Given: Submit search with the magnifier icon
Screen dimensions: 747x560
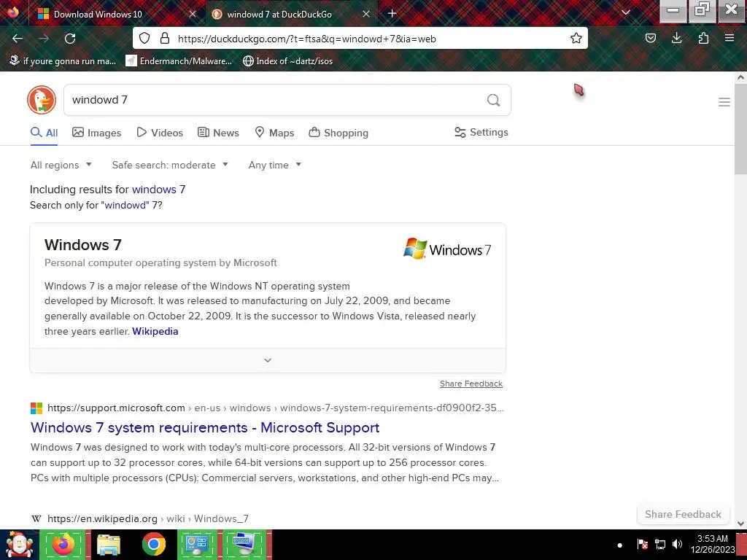Looking at the screenshot, I should click(494, 100).
